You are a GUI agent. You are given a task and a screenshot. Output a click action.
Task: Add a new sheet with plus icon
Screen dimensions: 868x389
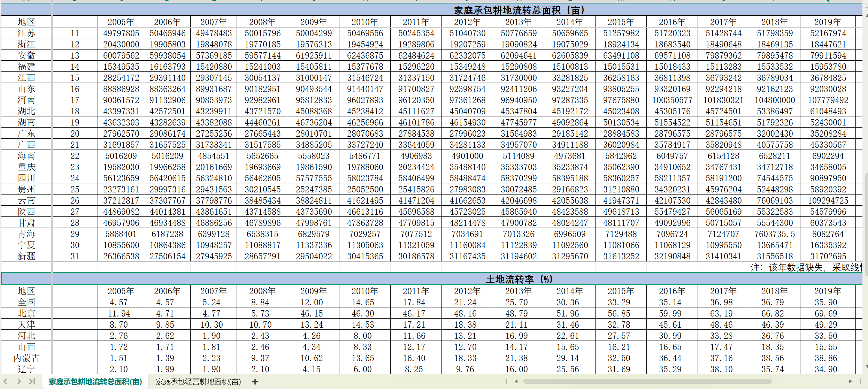[255, 382]
